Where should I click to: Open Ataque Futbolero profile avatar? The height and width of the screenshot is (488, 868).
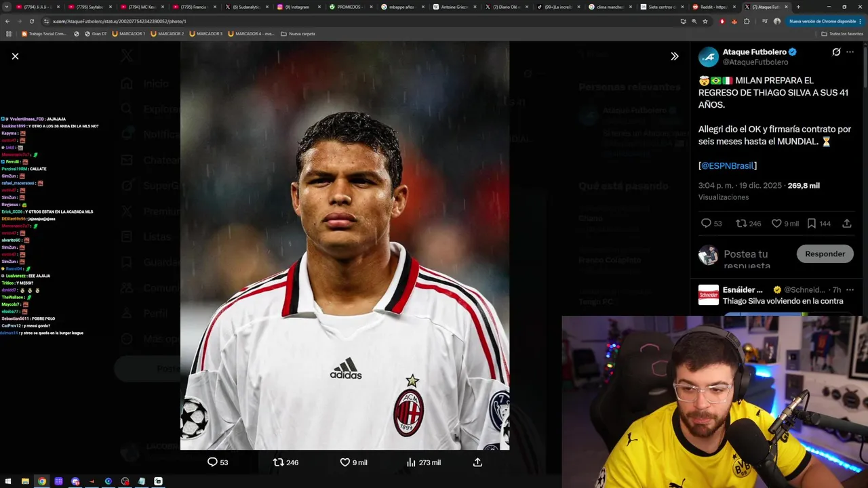[709, 57]
